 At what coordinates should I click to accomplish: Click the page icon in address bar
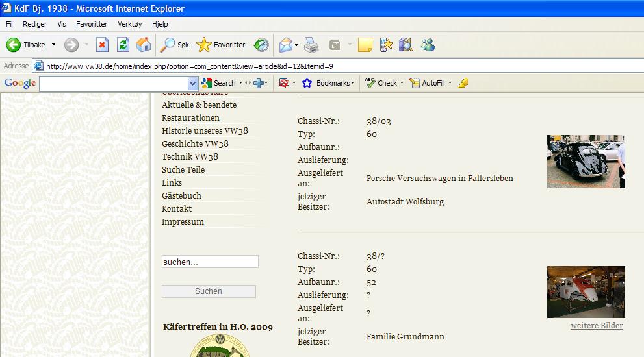[x=38, y=66]
